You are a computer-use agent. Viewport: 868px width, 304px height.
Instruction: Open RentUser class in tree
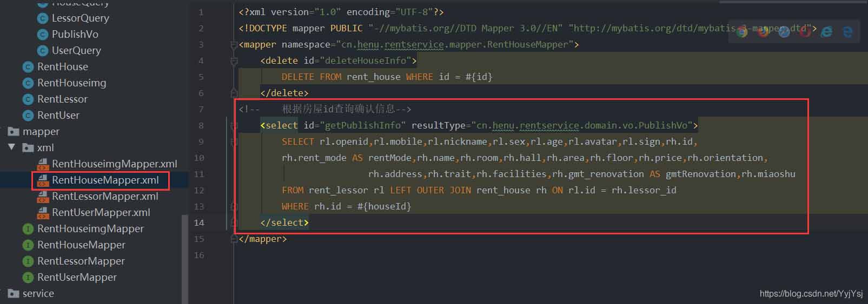(x=58, y=116)
